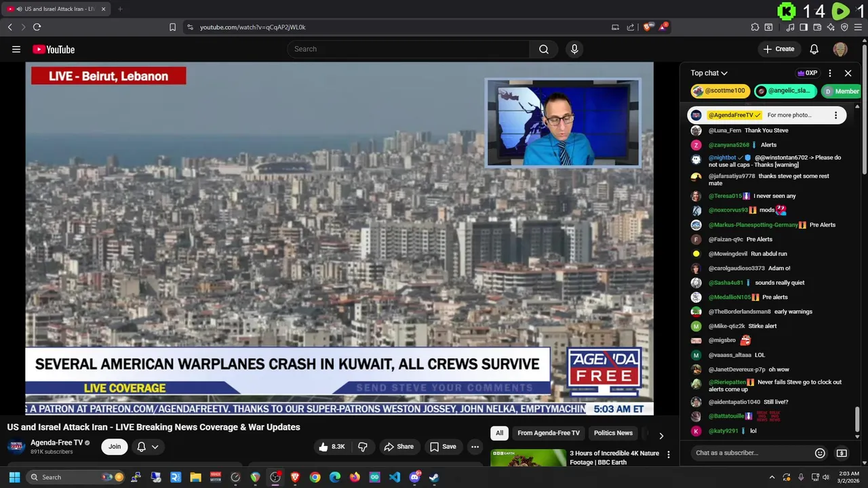The height and width of the screenshot is (488, 868).
Task: Share this page with the address bar share icon
Action: 631,27
